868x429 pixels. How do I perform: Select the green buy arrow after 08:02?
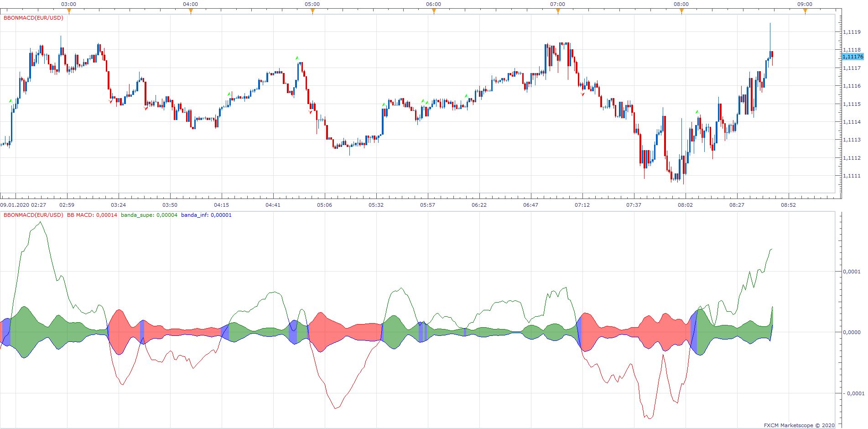pos(697,112)
